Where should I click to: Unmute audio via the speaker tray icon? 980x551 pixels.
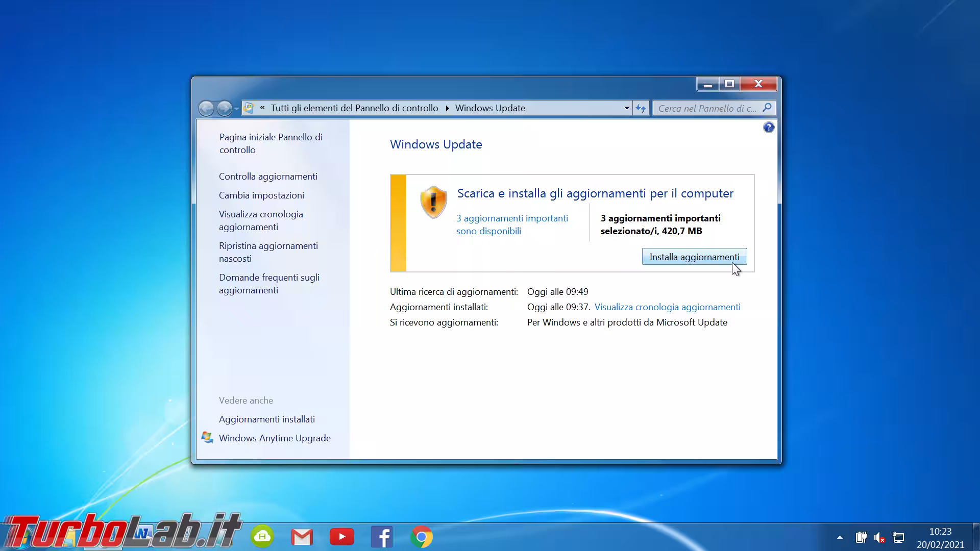point(879,537)
